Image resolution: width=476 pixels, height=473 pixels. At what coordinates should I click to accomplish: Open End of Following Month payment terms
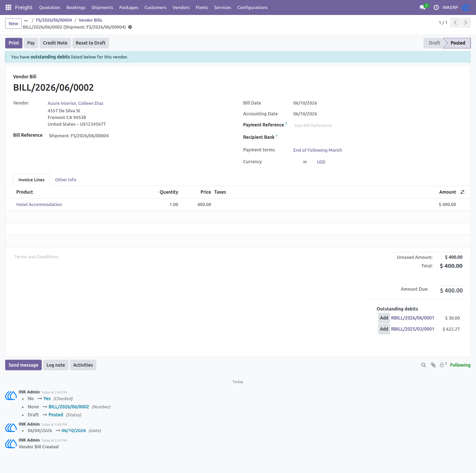(318, 150)
